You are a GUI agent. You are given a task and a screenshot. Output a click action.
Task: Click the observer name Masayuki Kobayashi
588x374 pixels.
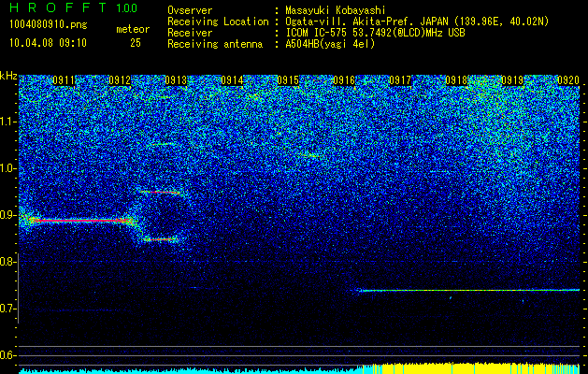pyautogui.click(x=335, y=10)
